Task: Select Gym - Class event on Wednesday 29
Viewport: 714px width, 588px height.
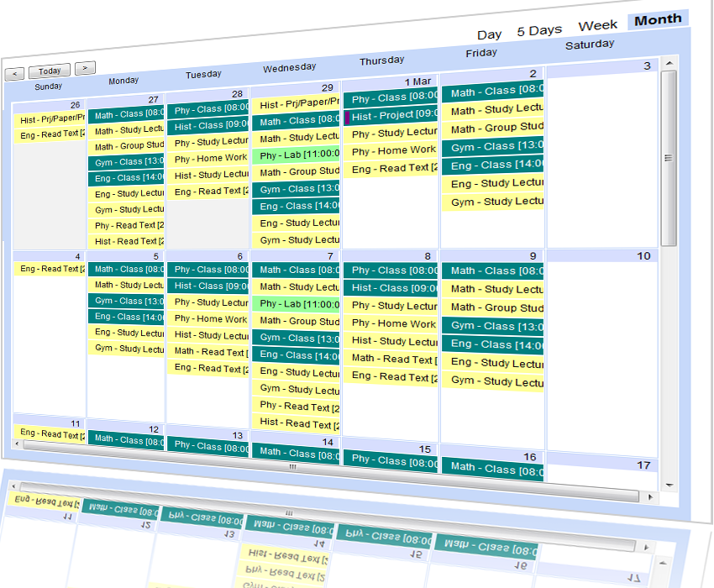Action: click(x=296, y=189)
